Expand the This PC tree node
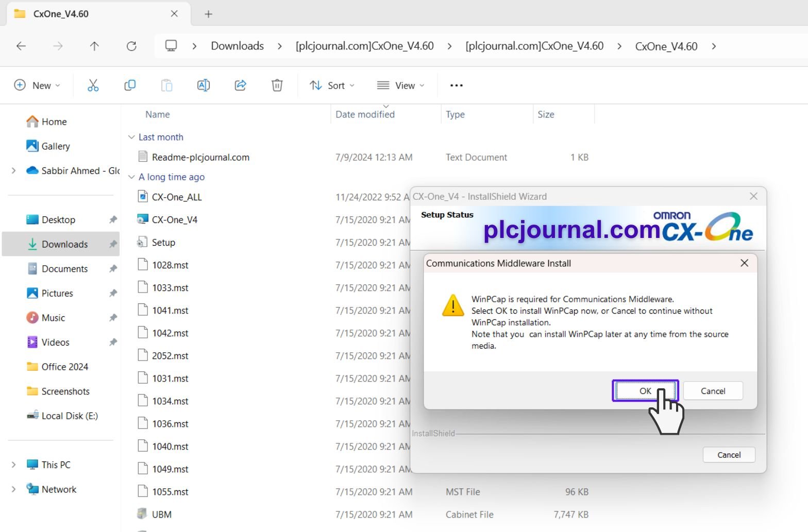This screenshot has width=808, height=532. pyautogui.click(x=13, y=465)
